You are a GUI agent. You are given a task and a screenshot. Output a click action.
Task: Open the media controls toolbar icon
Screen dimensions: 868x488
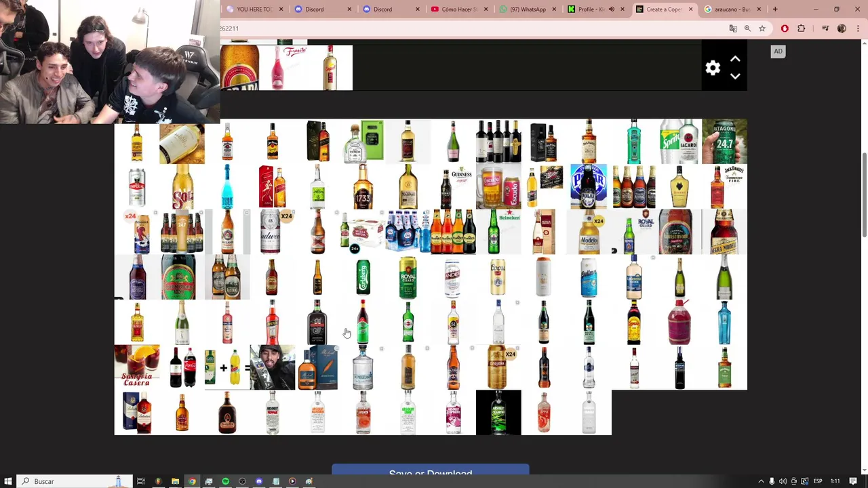825,28
